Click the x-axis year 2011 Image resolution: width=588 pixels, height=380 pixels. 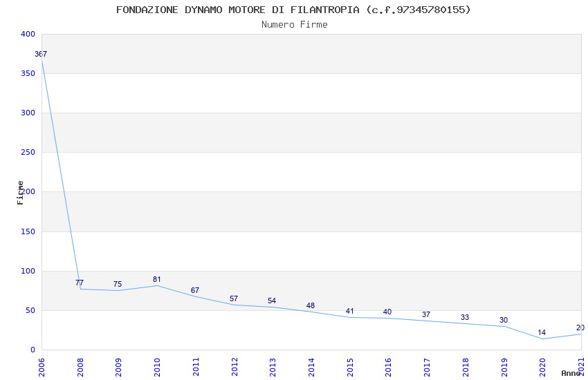(x=196, y=368)
